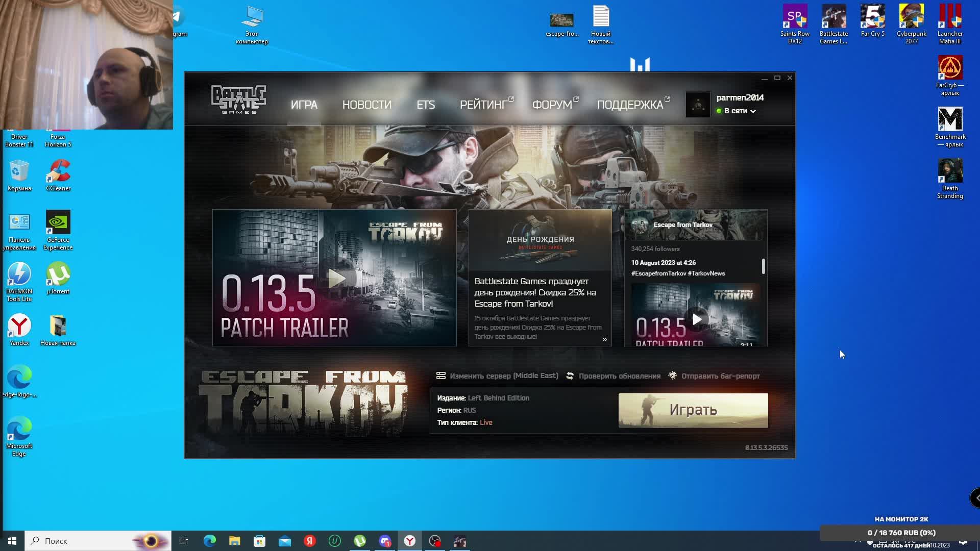
Task: Play the small feed trailer video
Action: click(x=697, y=320)
